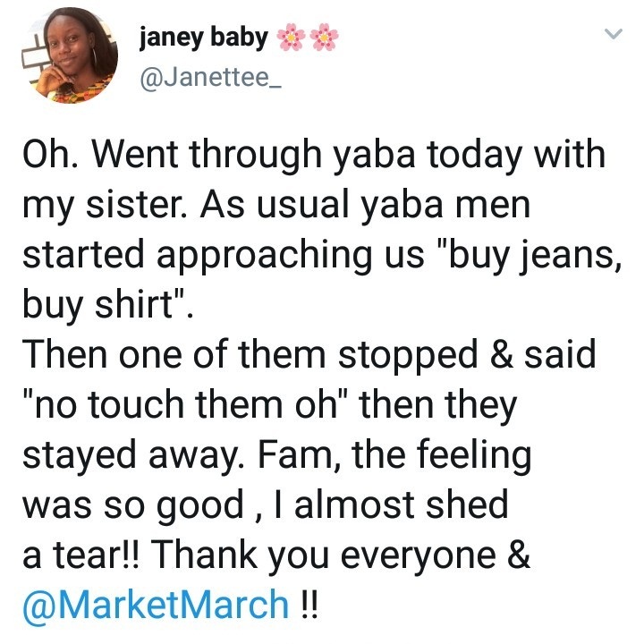Click the second flower emoji beside the name
Viewport: 644px width, 644px height.
click(327, 37)
